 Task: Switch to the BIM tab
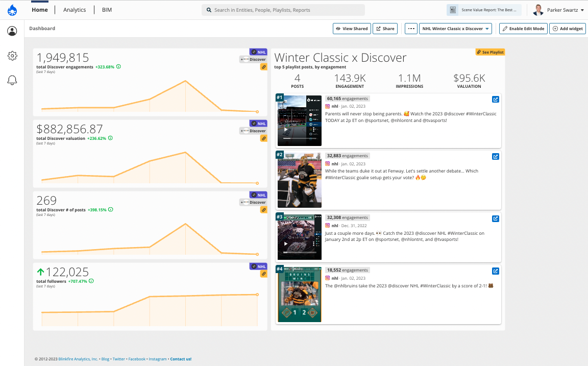click(107, 10)
